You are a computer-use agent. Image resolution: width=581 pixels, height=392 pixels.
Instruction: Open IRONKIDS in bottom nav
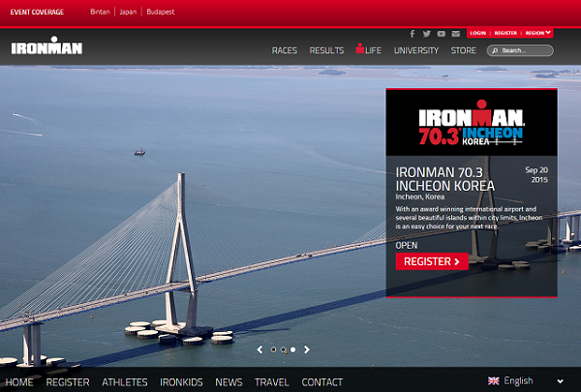click(x=181, y=382)
